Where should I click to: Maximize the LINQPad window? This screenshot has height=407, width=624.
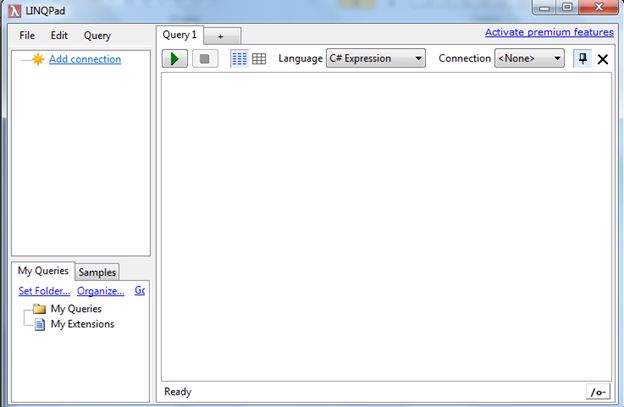[x=567, y=8]
